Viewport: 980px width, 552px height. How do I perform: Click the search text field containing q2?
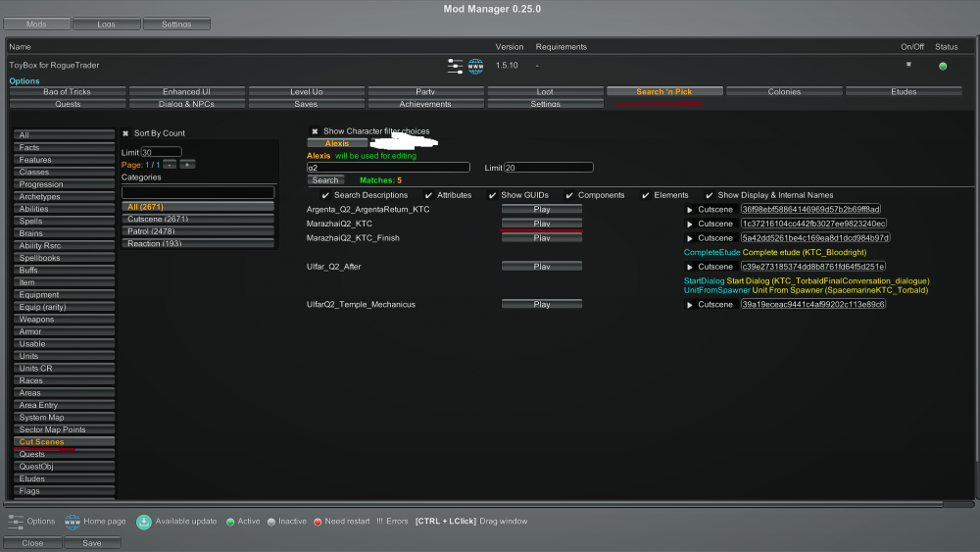click(388, 168)
